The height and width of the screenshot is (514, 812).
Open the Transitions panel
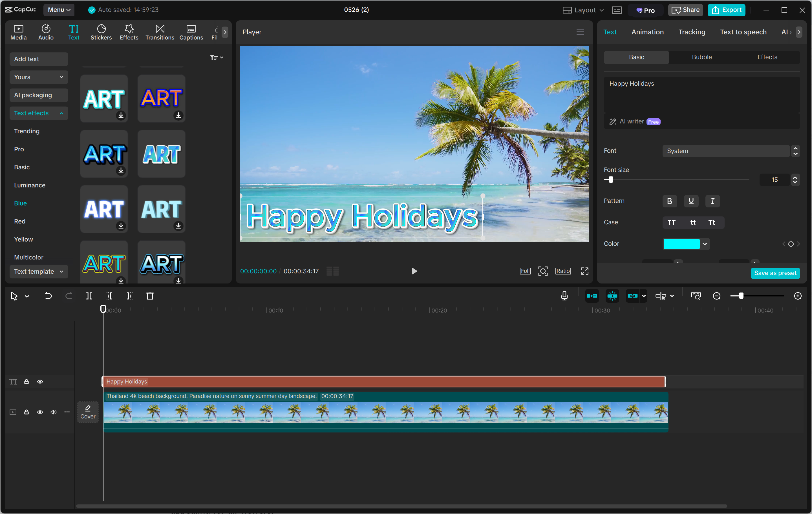tap(160, 32)
